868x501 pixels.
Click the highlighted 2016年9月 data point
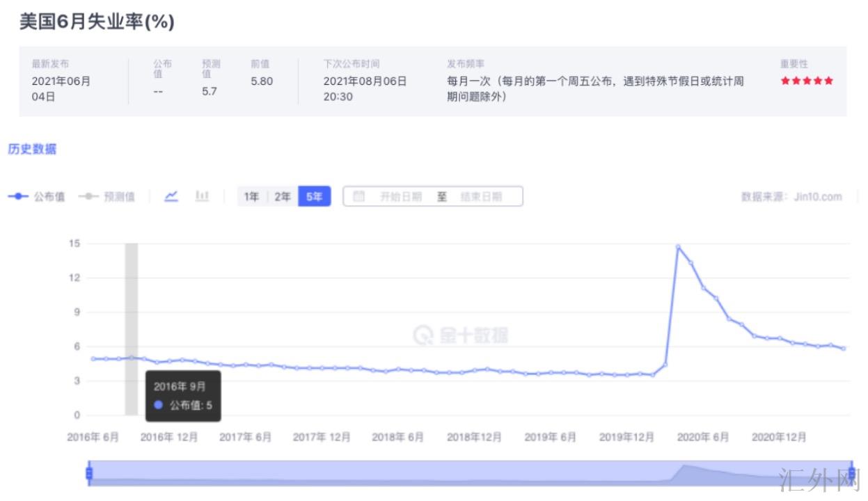click(x=131, y=358)
